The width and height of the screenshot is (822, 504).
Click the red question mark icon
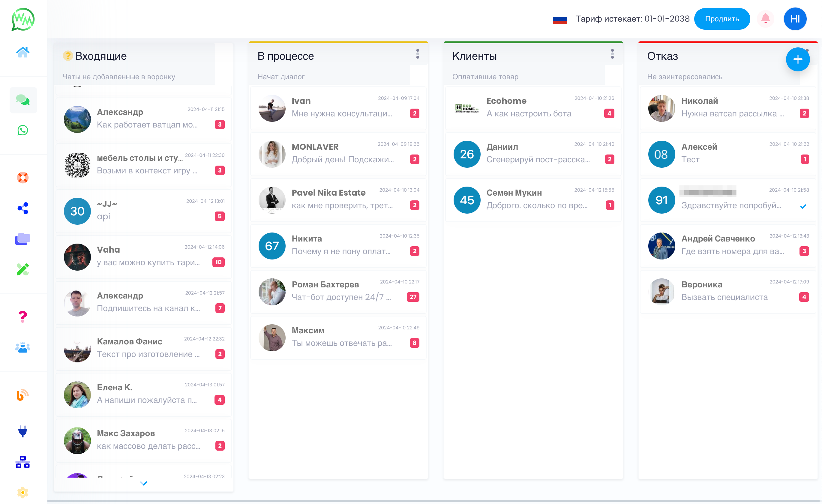pos(23,316)
